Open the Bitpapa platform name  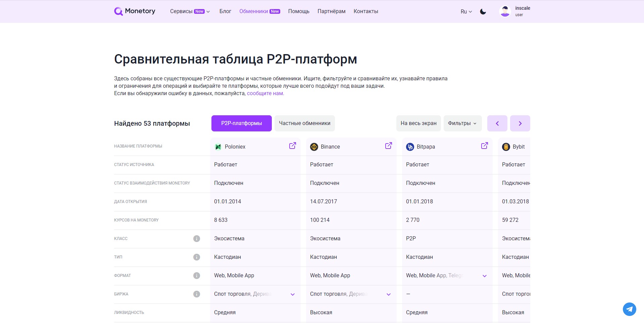pyautogui.click(x=426, y=147)
